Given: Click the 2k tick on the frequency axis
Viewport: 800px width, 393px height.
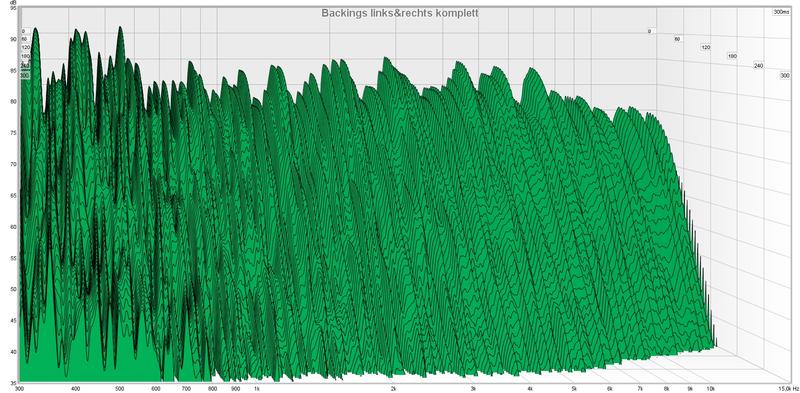Looking at the screenshot, I should [392, 389].
